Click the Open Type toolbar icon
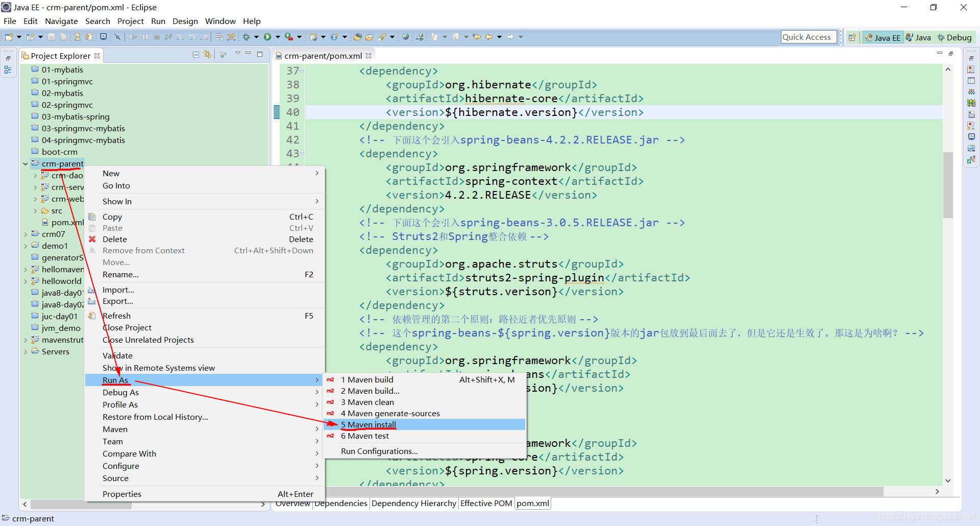The height and width of the screenshot is (526, 980). (357, 37)
